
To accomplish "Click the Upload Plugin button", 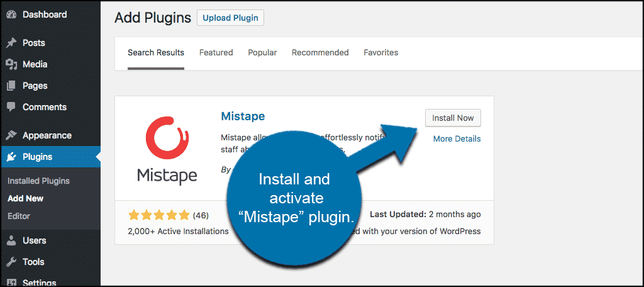I will (230, 18).
